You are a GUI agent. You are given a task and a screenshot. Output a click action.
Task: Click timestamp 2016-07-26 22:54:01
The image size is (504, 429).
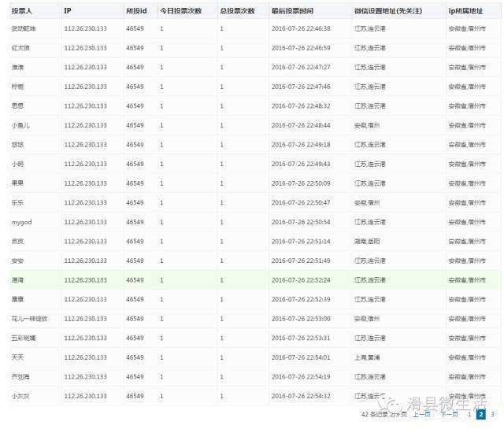point(301,357)
